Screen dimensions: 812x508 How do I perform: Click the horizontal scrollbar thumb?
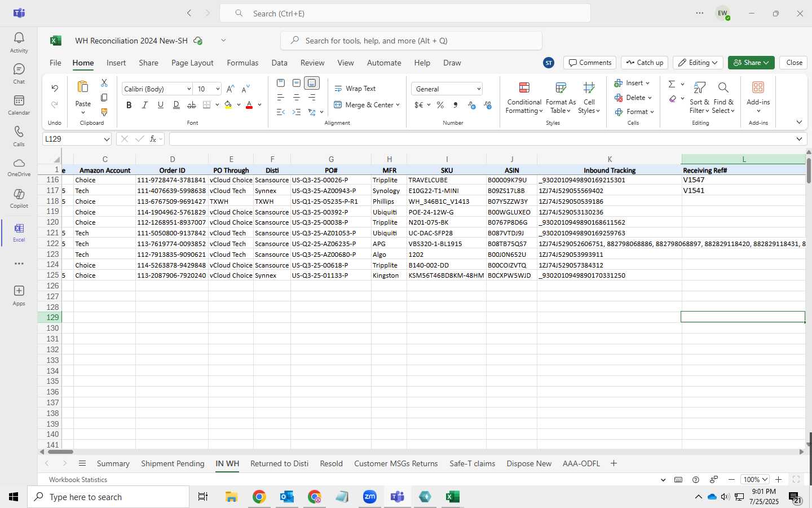click(x=60, y=452)
